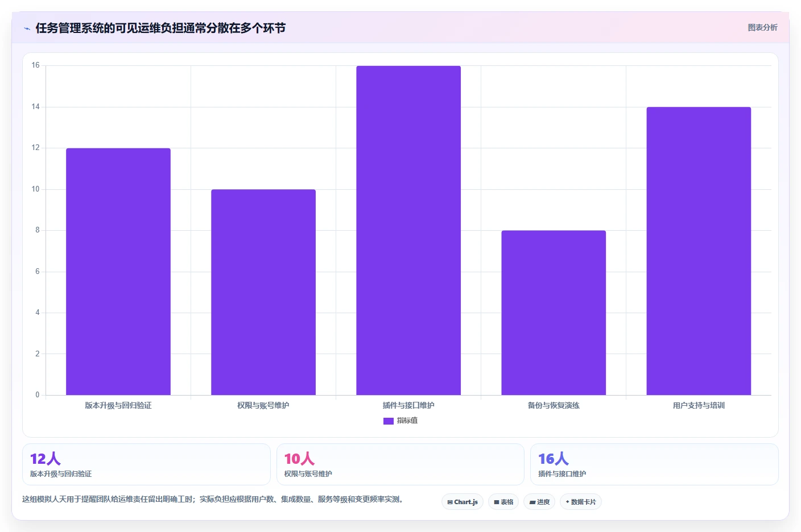801x532 pixels.
Task: Select the Chart.js tag
Action: [463, 502]
